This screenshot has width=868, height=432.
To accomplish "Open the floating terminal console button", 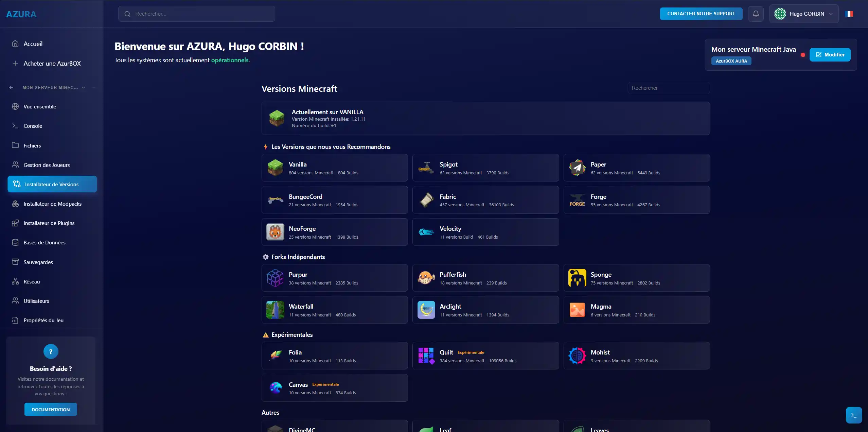I will click(853, 415).
